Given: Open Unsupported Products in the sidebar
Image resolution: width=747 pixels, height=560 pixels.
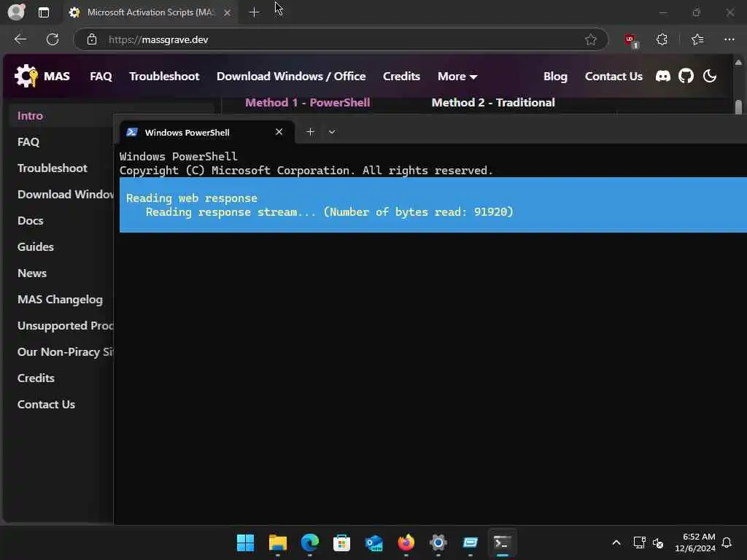Looking at the screenshot, I should [65, 325].
